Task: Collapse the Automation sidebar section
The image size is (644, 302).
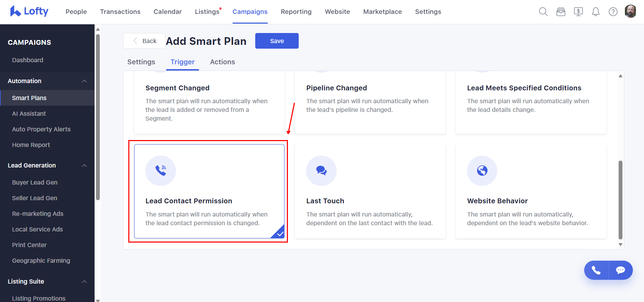Action: (84, 81)
